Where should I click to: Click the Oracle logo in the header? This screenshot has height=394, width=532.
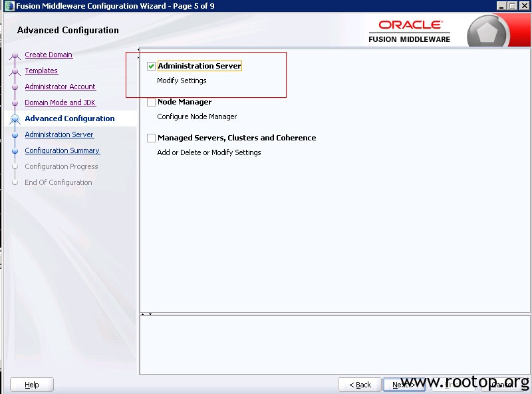pyautogui.click(x=410, y=25)
